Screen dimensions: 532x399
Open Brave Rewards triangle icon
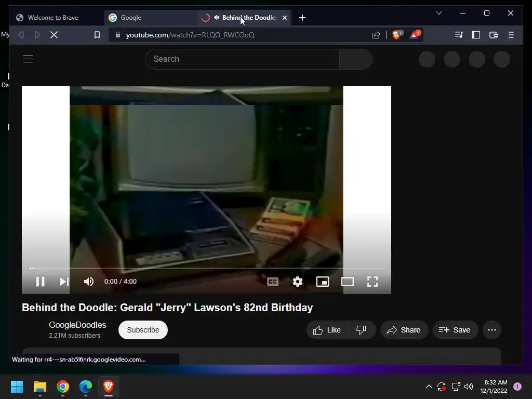tap(415, 35)
